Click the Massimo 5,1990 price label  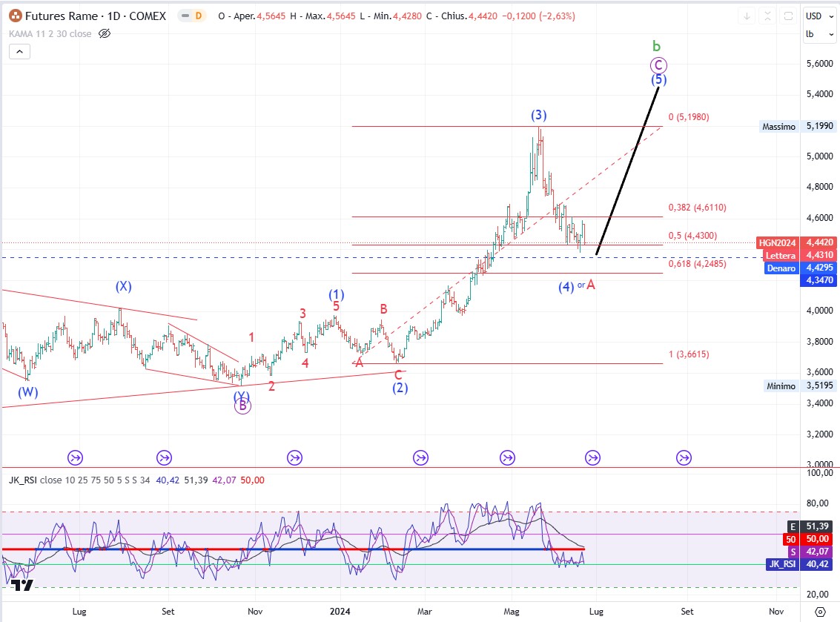pyautogui.click(x=798, y=126)
